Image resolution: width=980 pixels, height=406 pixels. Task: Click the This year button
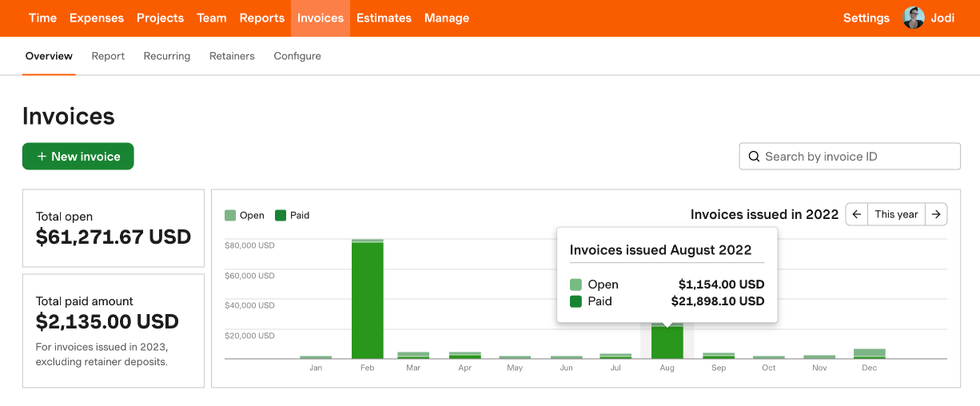click(896, 214)
